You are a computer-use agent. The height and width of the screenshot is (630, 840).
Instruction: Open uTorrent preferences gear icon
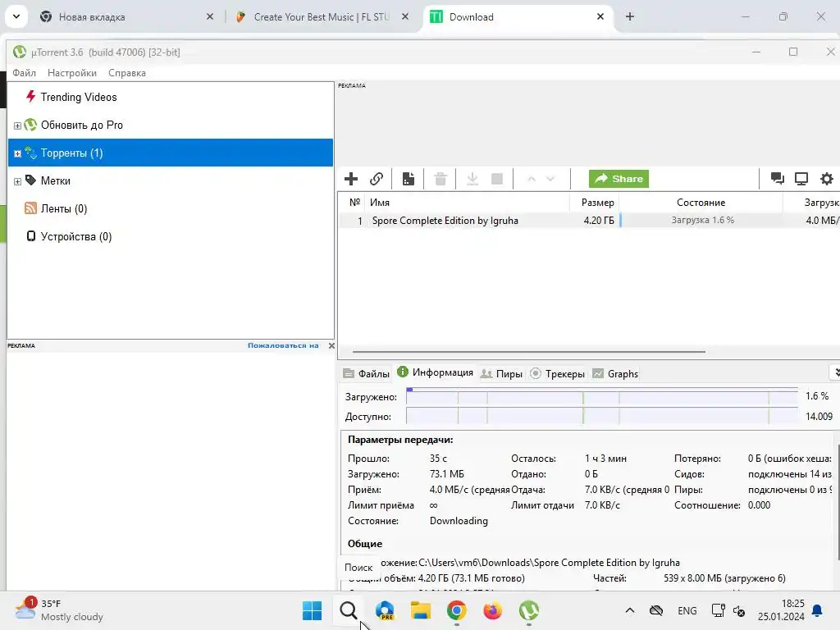827,178
